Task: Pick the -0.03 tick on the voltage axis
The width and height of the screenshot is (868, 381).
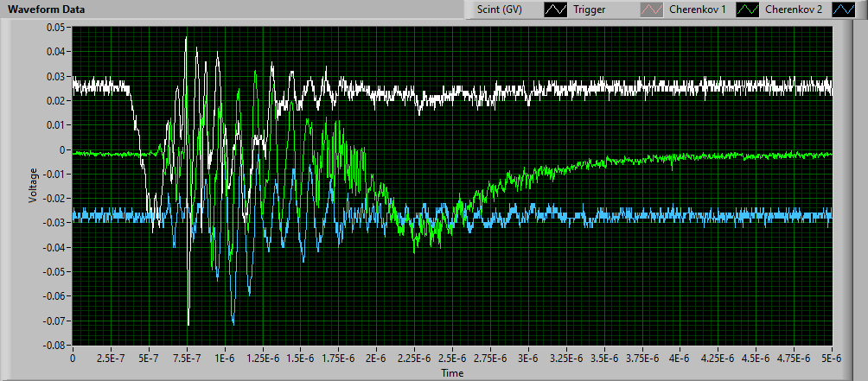Action: pos(54,223)
